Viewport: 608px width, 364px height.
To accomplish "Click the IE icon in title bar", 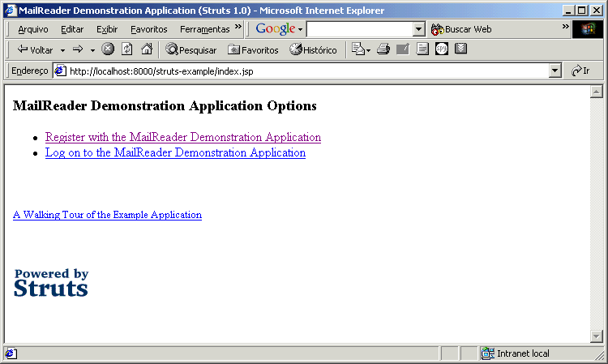I will coord(11,10).
